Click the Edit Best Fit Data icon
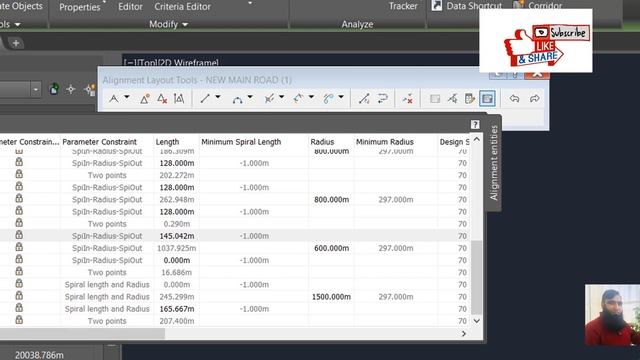This screenshot has height=360, width=640. point(435,98)
